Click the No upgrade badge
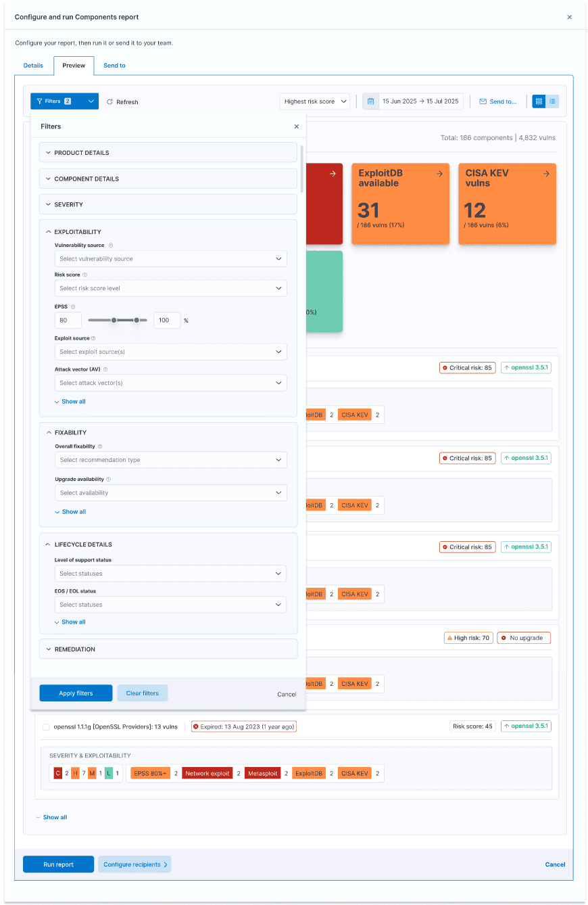The width and height of the screenshot is (588, 905). point(524,638)
